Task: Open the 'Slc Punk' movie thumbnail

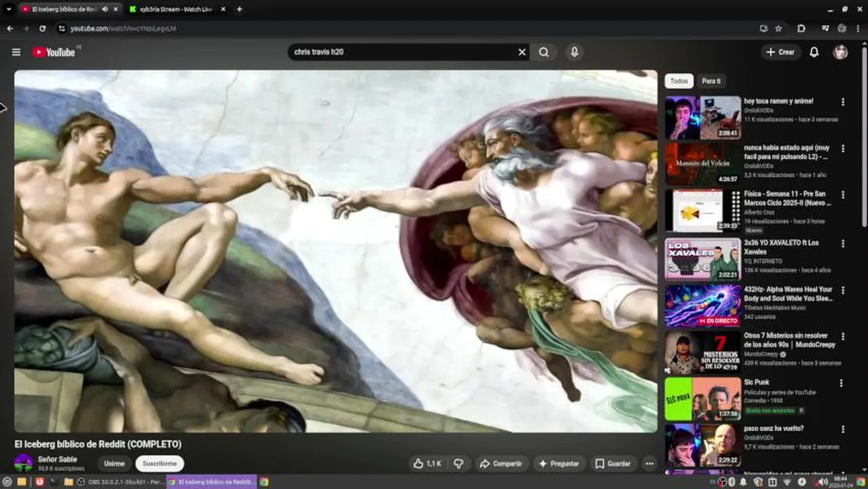Action: click(x=702, y=399)
